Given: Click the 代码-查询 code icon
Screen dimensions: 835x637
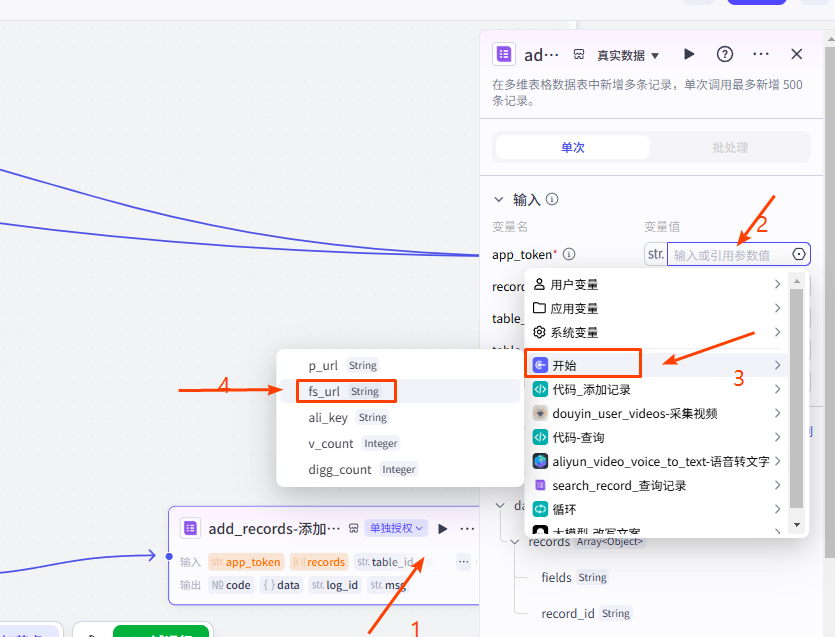Looking at the screenshot, I should (540, 437).
